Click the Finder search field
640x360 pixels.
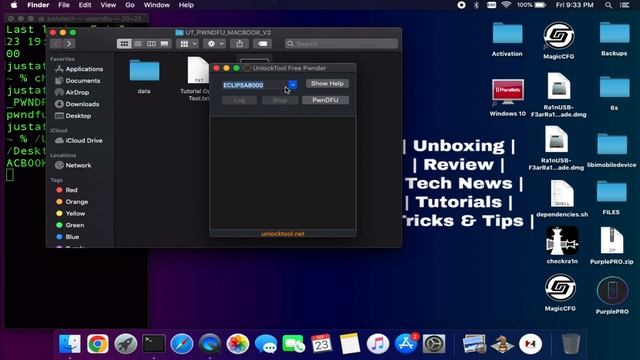pyautogui.click(x=341, y=44)
